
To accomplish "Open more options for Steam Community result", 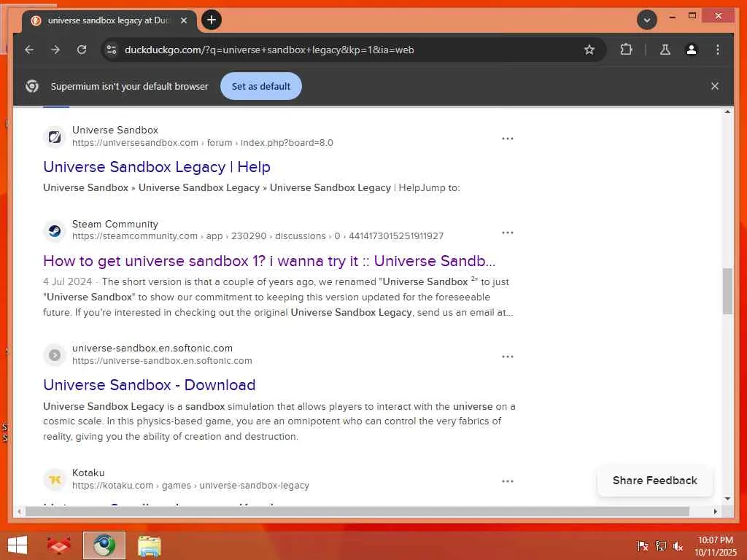I will click(508, 233).
